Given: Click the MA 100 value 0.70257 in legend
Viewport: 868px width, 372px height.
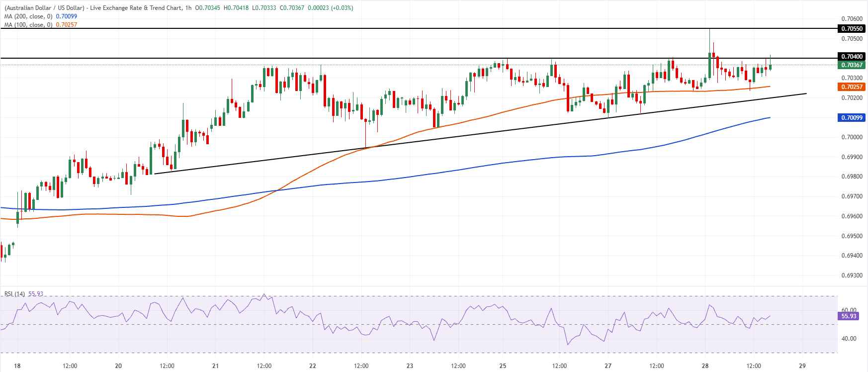Looking at the screenshot, I should click(x=67, y=25).
